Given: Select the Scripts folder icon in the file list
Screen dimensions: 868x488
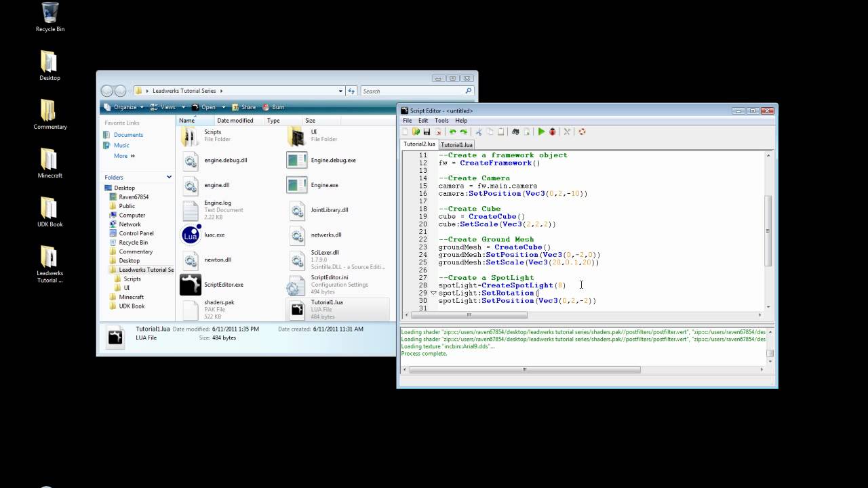Looking at the screenshot, I should pos(190,136).
